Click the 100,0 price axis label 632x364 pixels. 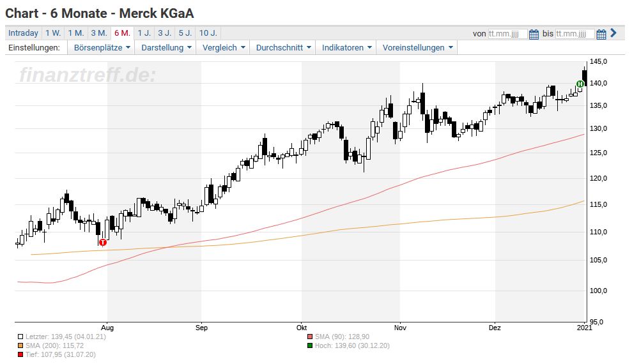coord(598,291)
